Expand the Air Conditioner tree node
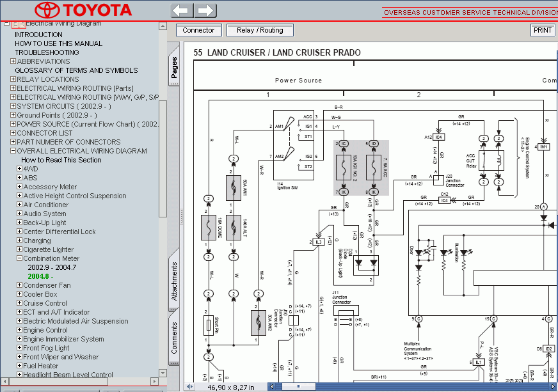This screenshot has height=392, width=558. [19, 205]
